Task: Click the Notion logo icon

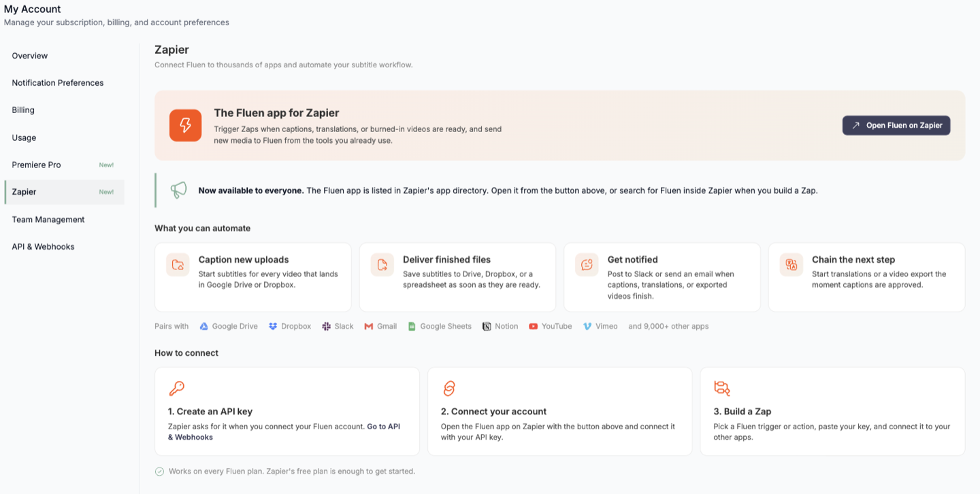Action: pyautogui.click(x=487, y=327)
